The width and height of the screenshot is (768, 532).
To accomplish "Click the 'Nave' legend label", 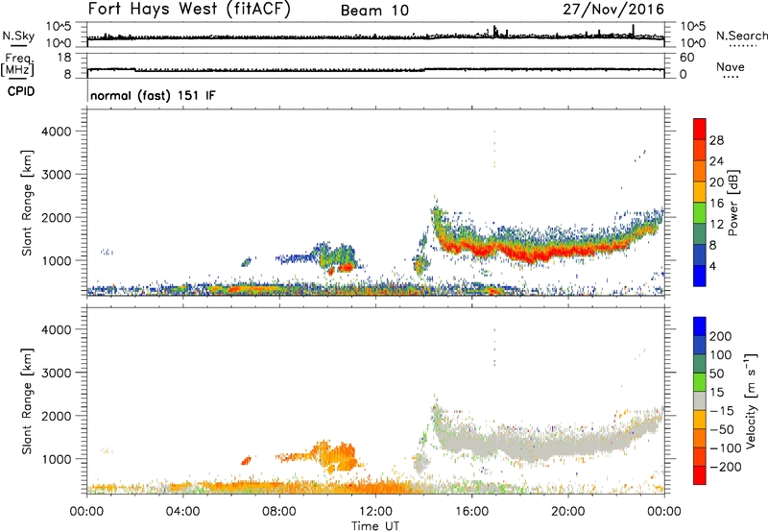I will point(730,66).
